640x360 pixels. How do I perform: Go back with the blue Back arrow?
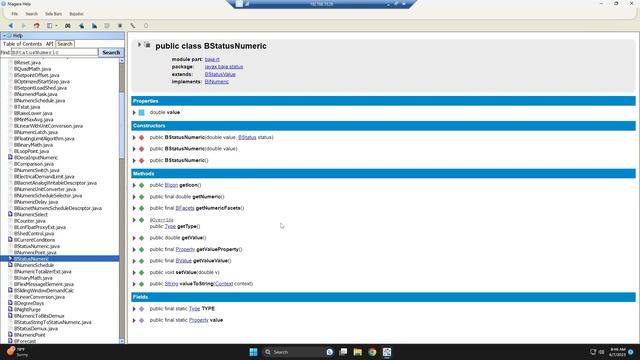click(10, 26)
